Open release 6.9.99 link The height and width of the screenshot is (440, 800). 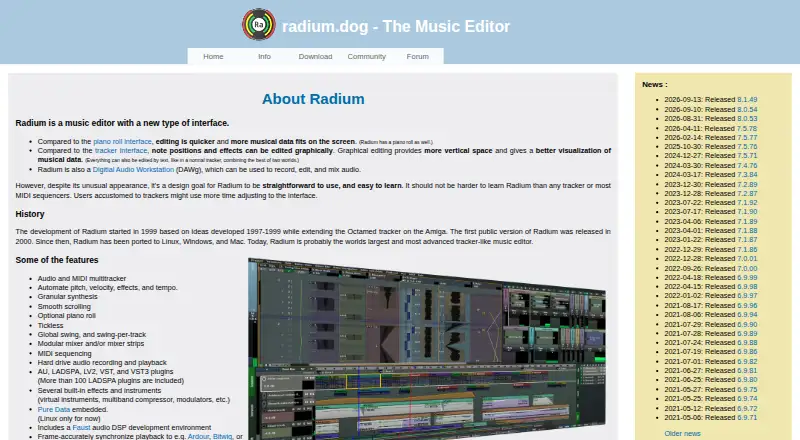click(x=747, y=278)
